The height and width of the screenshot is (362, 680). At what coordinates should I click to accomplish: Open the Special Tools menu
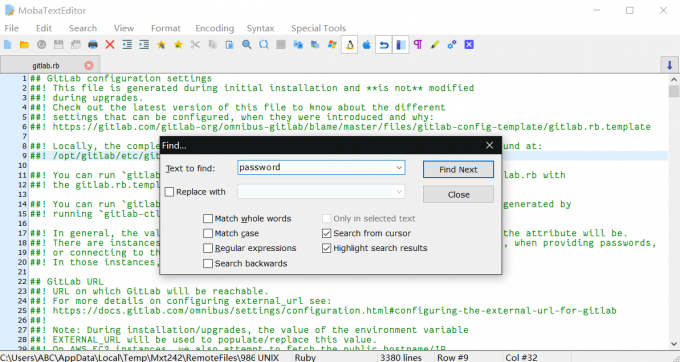[319, 28]
